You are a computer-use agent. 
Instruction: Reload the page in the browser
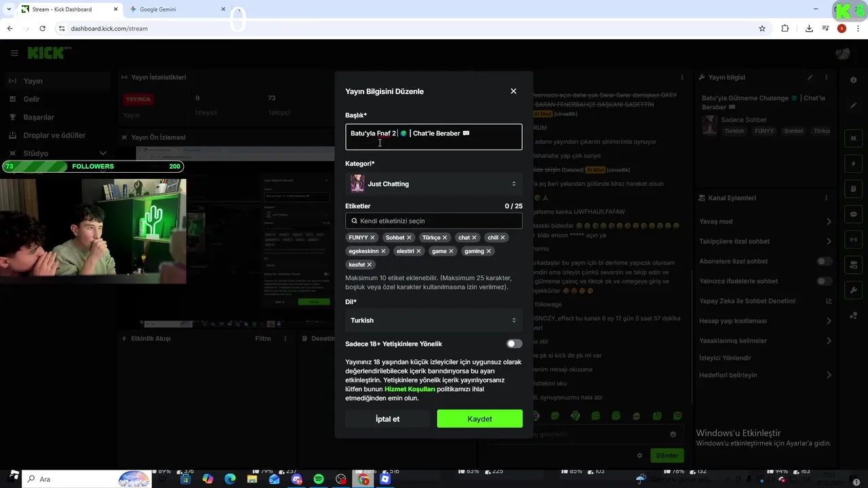[x=42, y=28]
